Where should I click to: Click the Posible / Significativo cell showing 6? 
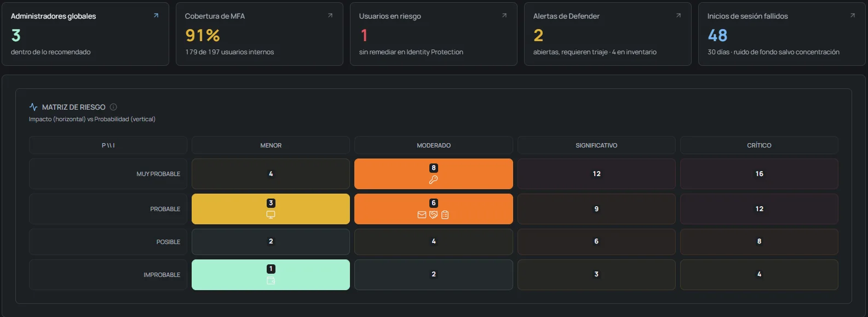596,242
